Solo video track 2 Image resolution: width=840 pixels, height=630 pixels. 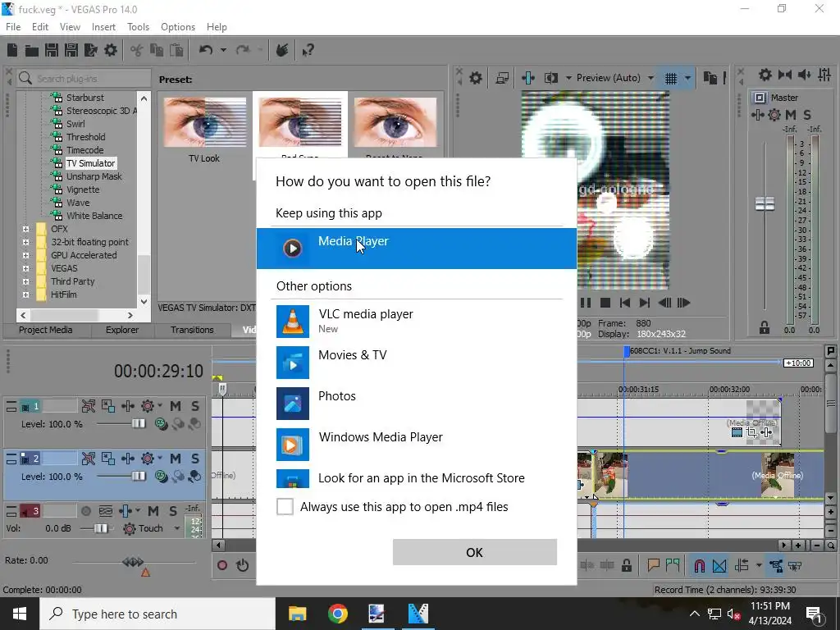[x=195, y=459]
